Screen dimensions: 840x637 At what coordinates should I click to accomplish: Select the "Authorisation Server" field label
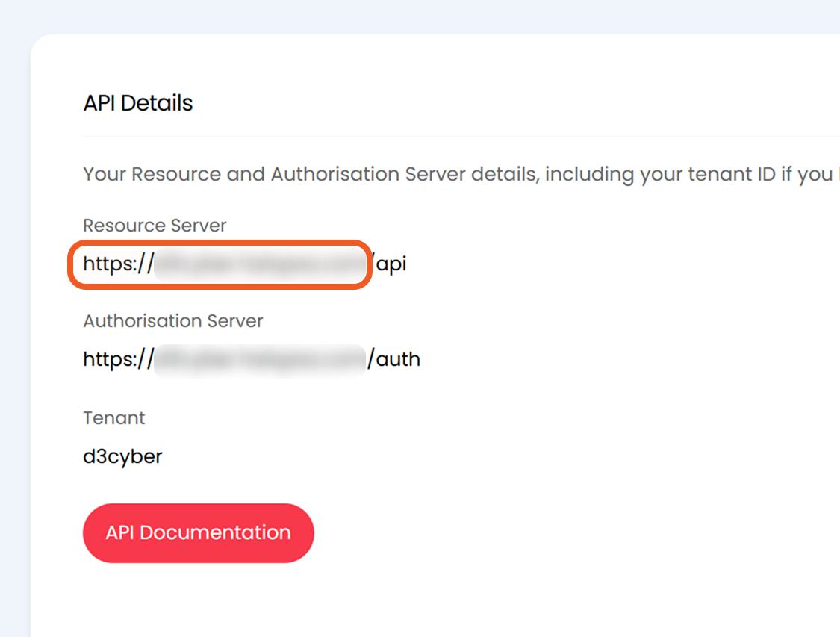pyautogui.click(x=173, y=321)
